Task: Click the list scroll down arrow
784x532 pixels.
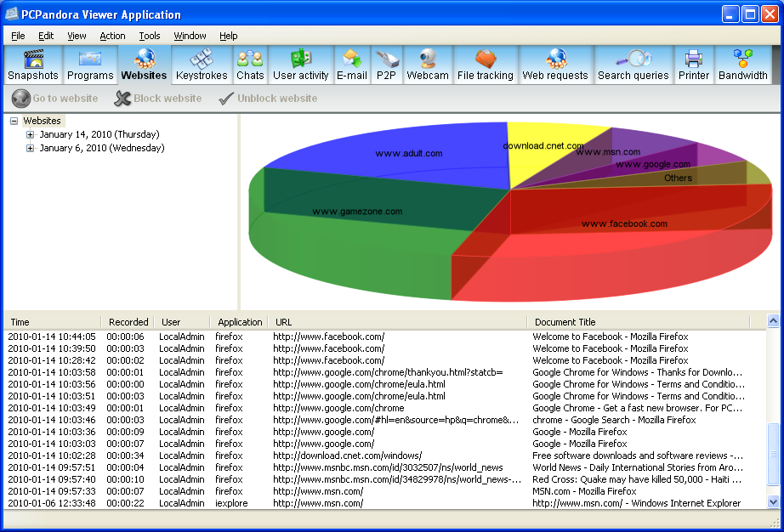Action: coord(773,502)
